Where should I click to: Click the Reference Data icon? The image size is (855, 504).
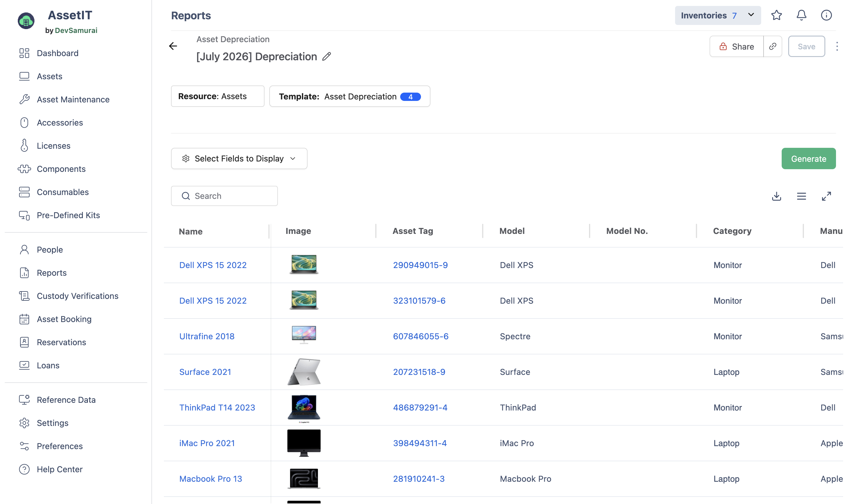point(24,400)
